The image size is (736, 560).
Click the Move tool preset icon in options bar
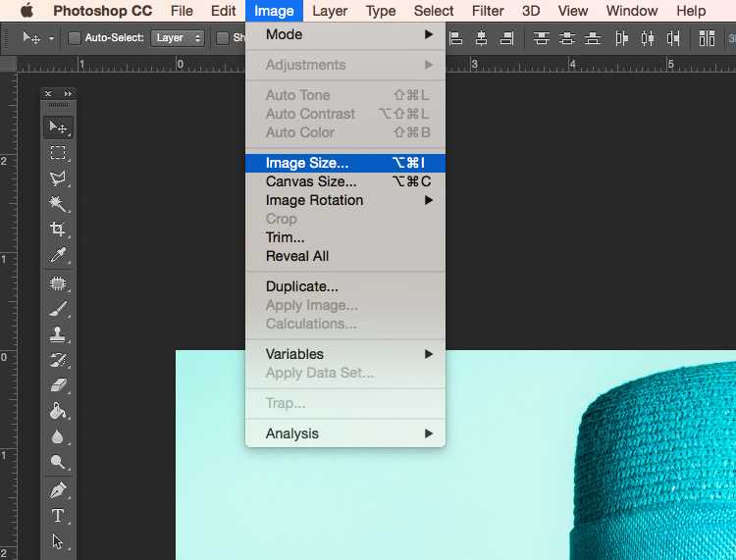tap(31, 37)
